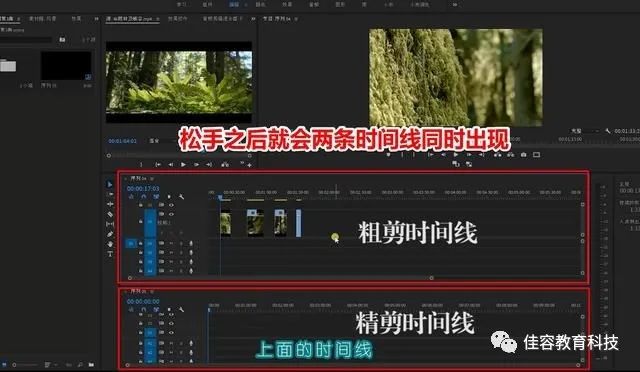Toggle first audio microphone in 00:00:00:00 timeline

tap(191, 343)
